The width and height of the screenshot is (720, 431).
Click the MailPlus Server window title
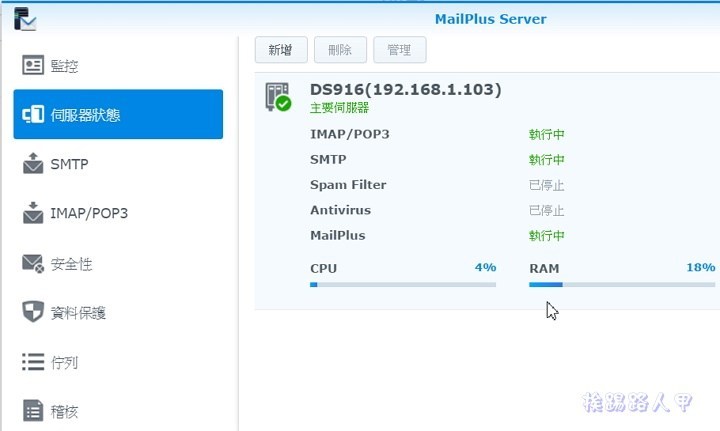click(490, 19)
